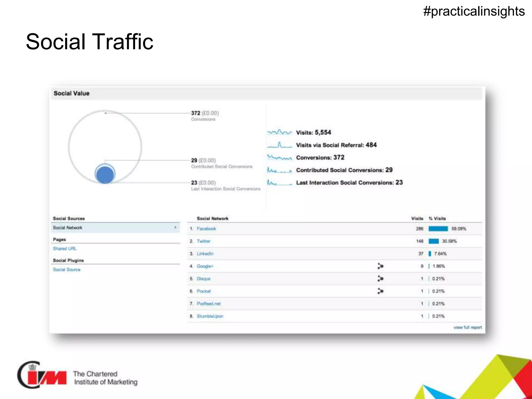Open the Social Source link under Social Plugins

click(x=66, y=270)
